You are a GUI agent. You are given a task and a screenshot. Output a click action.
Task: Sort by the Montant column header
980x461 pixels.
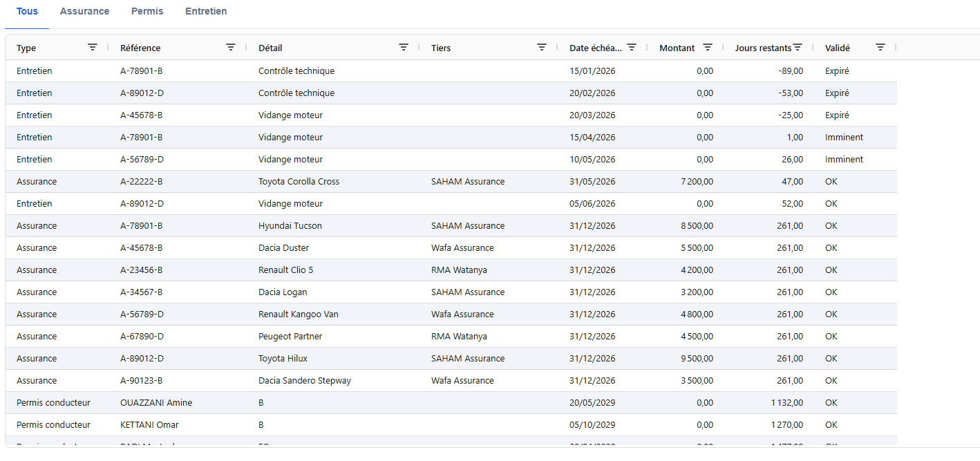pyautogui.click(x=677, y=48)
